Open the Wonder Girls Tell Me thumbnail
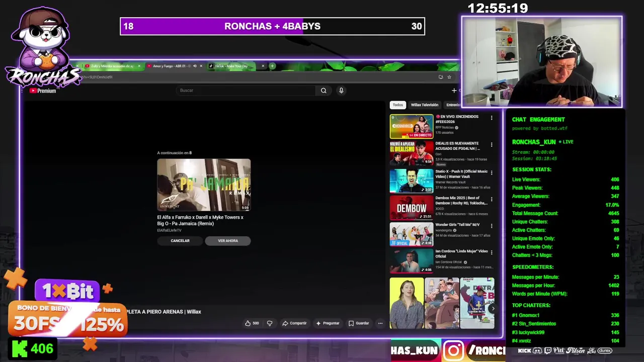 (412, 234)
